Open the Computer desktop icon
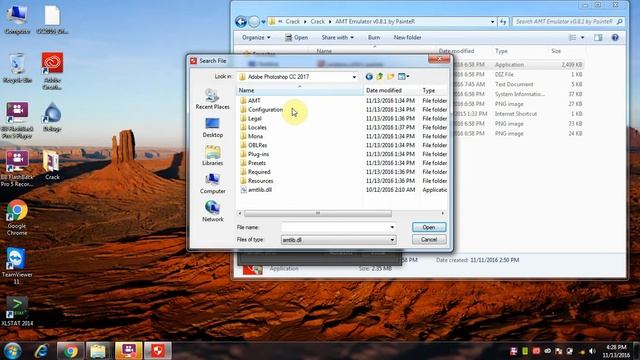Viewport: 640px width, 360px height. [x=17, y=19]
